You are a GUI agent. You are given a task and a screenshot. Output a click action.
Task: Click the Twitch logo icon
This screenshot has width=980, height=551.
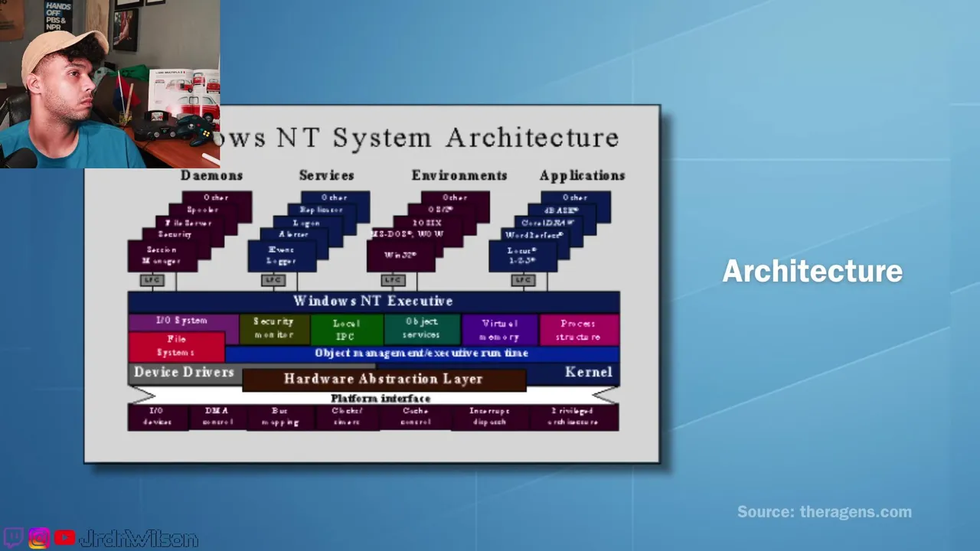tap(15, 538)
